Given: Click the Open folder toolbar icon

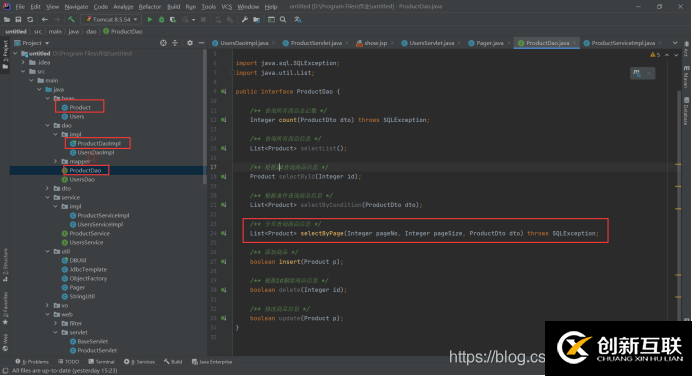Looking at the screenshot, I should pyautogui.click(x=7, y=19).
